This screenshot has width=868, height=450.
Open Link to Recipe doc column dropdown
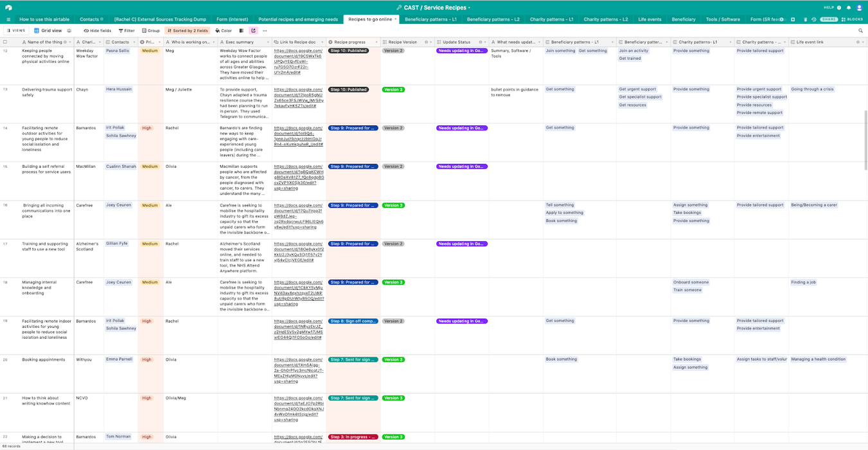321,42
